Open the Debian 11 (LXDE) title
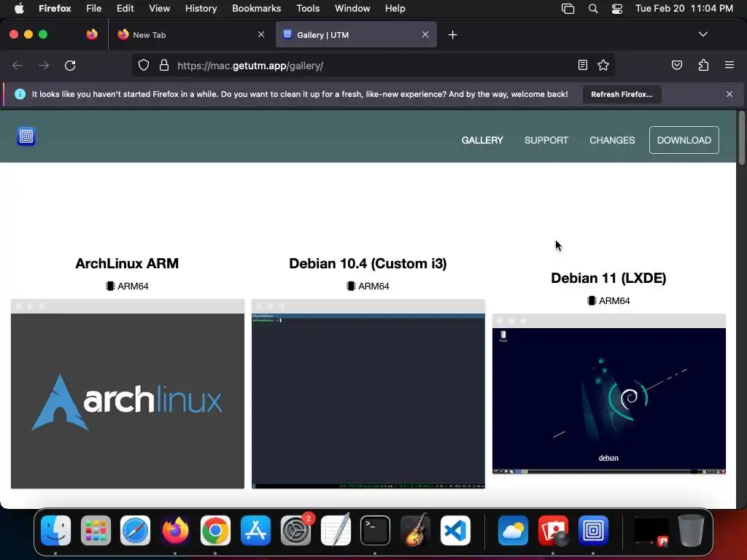Viewport: 747px width, 560px height. 608,278
